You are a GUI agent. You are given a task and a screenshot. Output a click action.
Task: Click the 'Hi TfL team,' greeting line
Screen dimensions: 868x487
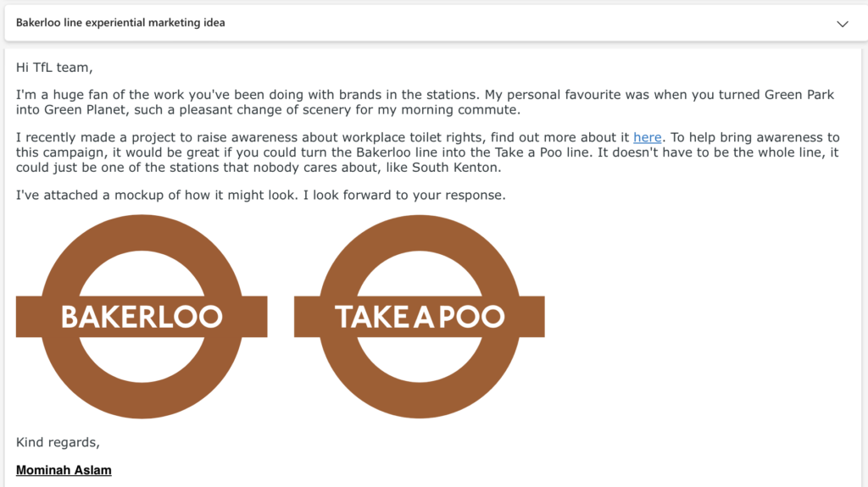pyautogui.click(x=54, y=68)
